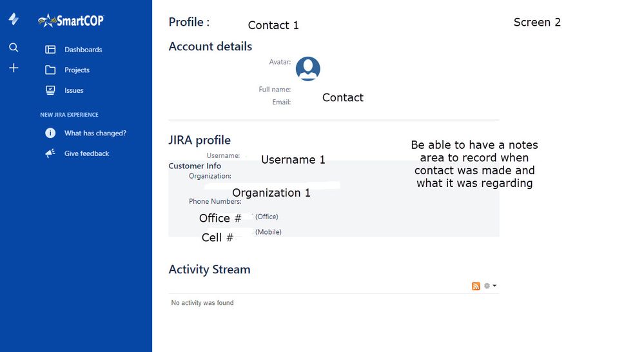
Task: Click the Phone Numbers: label
Action: click(215, 201)
